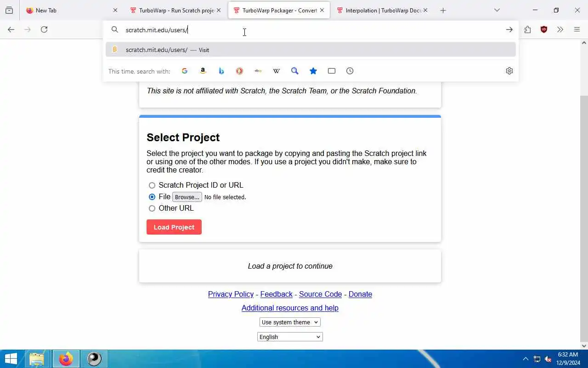The width and height of the screenshot is (588, 368).
Task: Search open tabs using the tabs icon
Action: point(332,71)
